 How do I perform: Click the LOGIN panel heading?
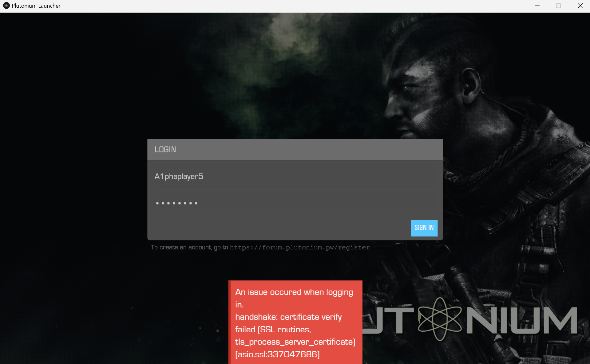coord(165,149)
